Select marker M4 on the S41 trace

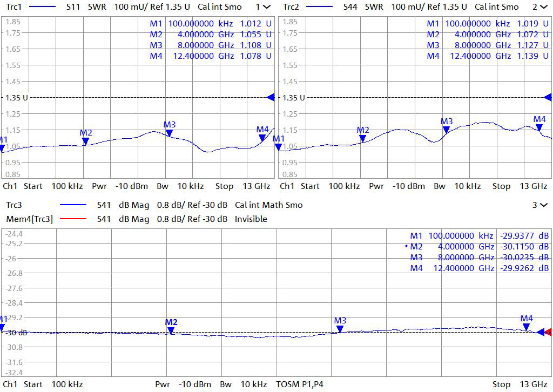[527, 327]
